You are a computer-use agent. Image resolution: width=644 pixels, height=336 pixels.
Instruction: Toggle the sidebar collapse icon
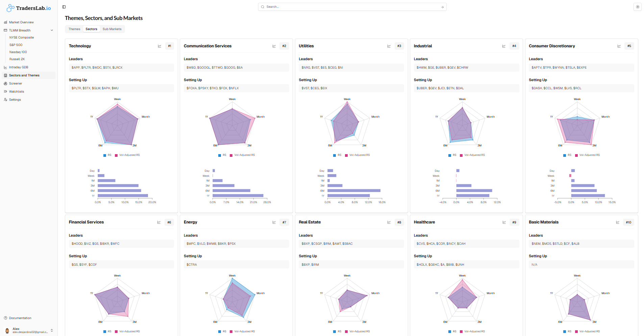coord(64,7)
